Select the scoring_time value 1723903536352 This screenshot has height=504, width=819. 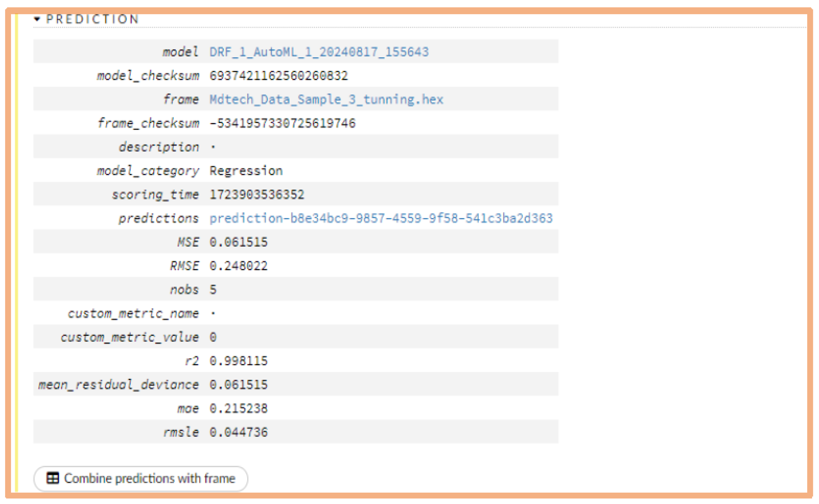[x=257, y=194]
